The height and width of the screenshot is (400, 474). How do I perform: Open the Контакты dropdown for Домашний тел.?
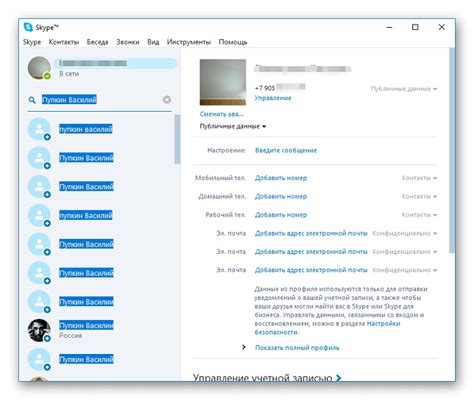(x=419, y=196)
